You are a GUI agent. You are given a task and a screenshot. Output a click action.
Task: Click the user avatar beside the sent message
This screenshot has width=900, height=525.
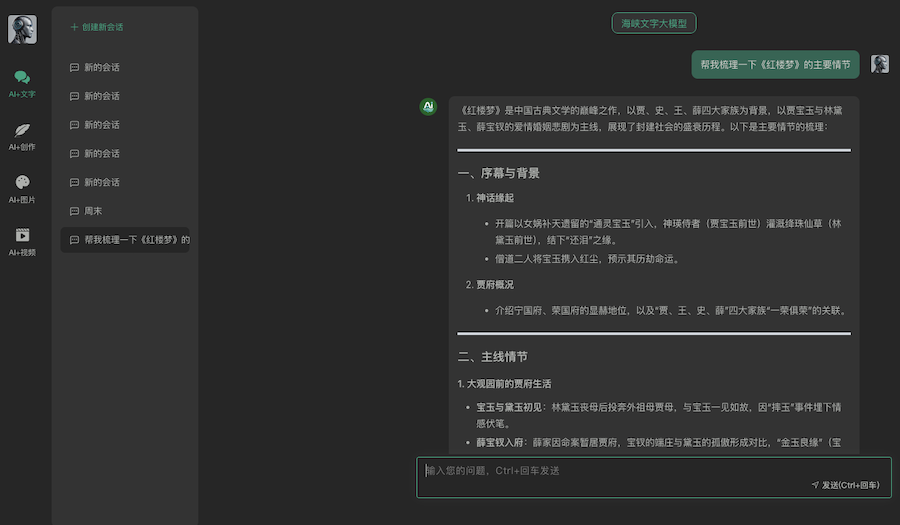pos(879,64)
